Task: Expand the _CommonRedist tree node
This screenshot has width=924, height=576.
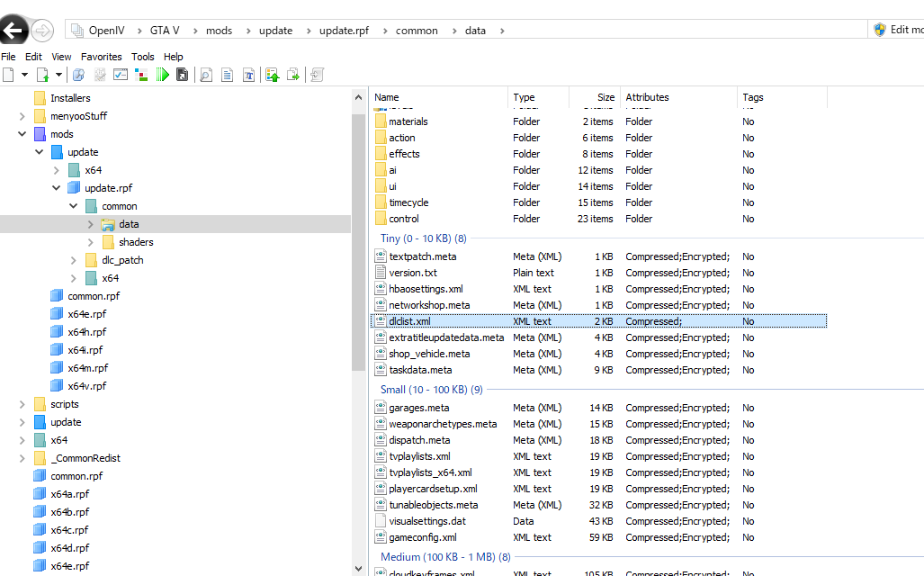Action: [x=22, y=458]
